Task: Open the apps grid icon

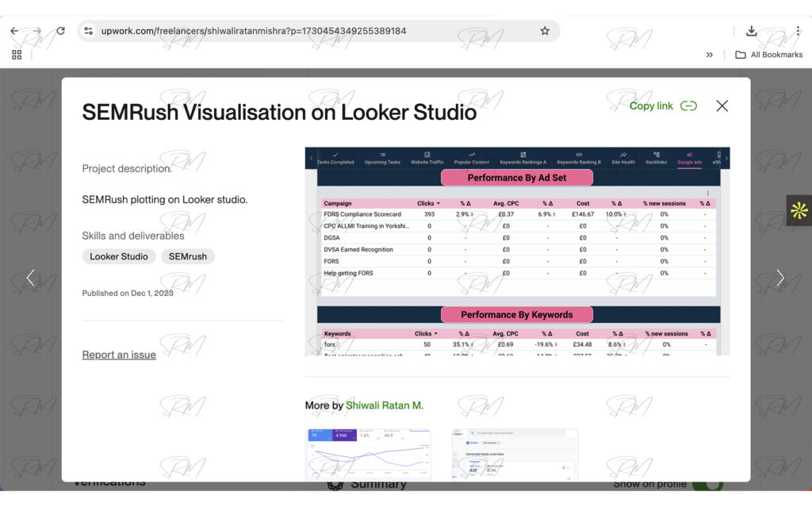Action: tap(17, 55)
